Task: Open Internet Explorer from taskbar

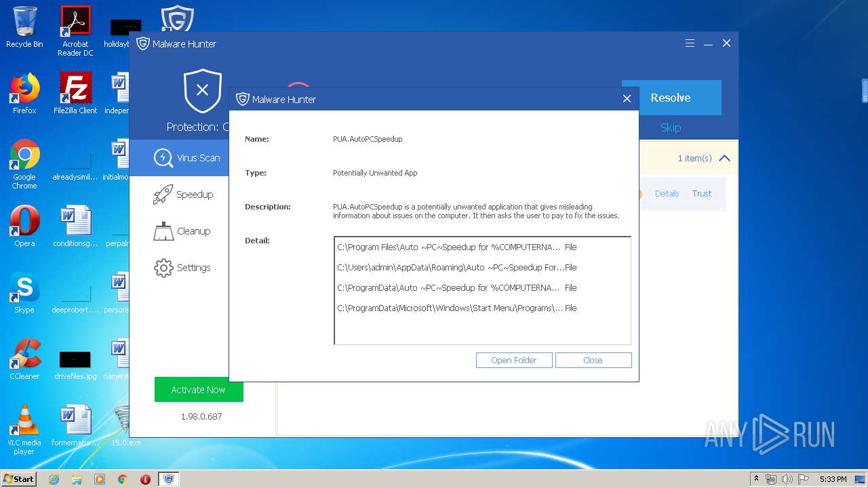Action: pyautogui.click(x=54, y=479)
